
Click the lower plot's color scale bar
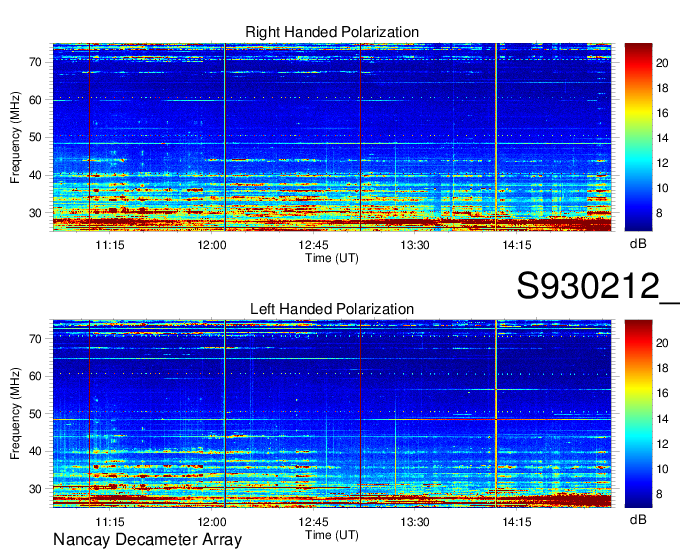(638, 414)
